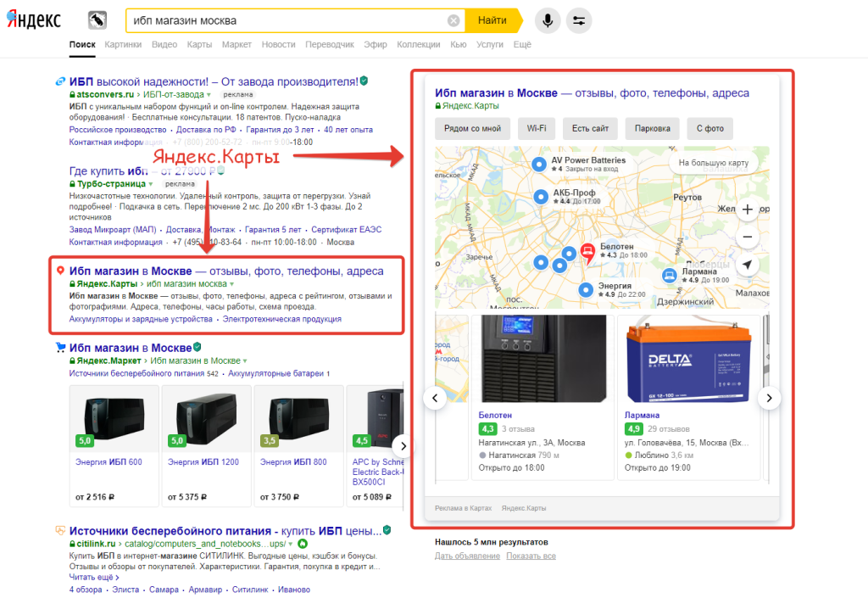
Task: Zoom out on the map with minus
Action: tap(747, 237)
